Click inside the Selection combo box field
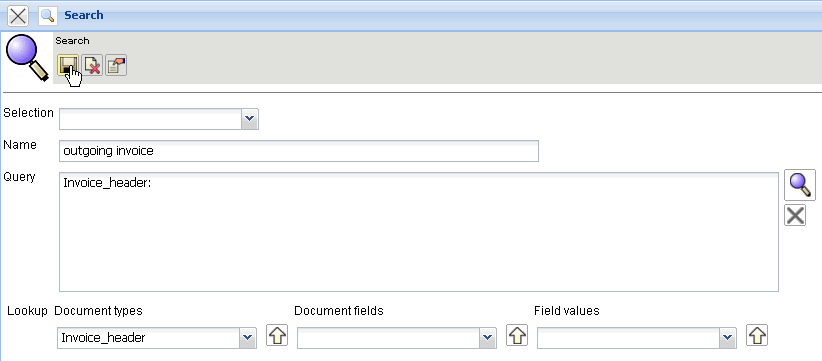The image size is (822, 361). tap(150, 119)
